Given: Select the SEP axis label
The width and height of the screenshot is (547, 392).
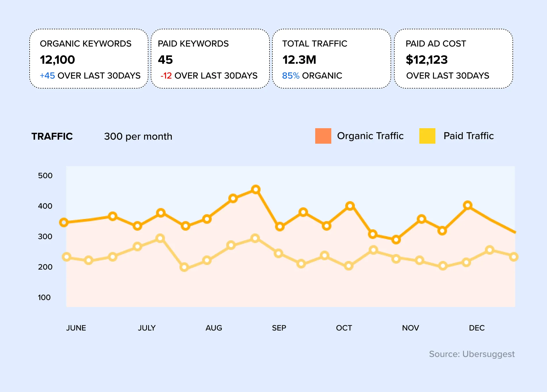Looking at the screenshot, I should click(x=279, y=328).
